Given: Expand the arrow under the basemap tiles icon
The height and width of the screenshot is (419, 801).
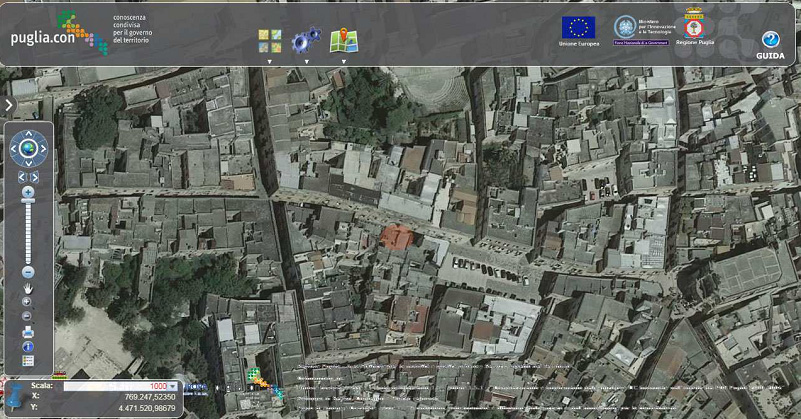Looking at the screenshot, I should tap(269, 62).
